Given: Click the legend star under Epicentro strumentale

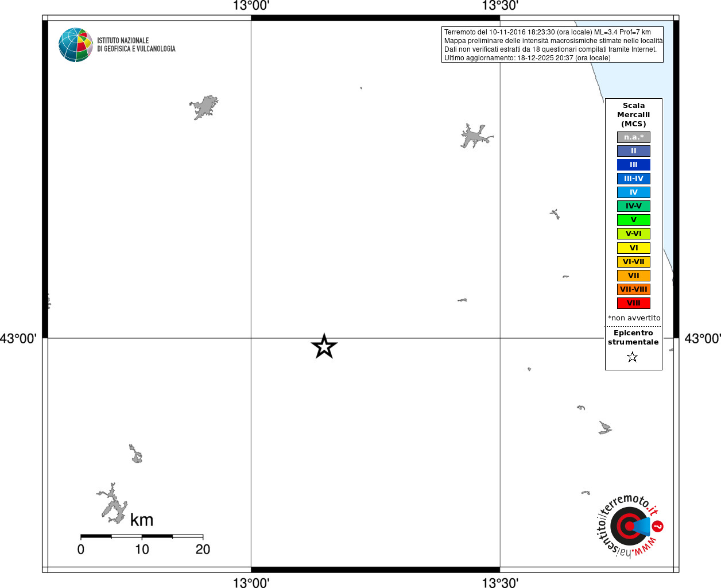Looking at the screenshot, I should [x=633, y=357].
